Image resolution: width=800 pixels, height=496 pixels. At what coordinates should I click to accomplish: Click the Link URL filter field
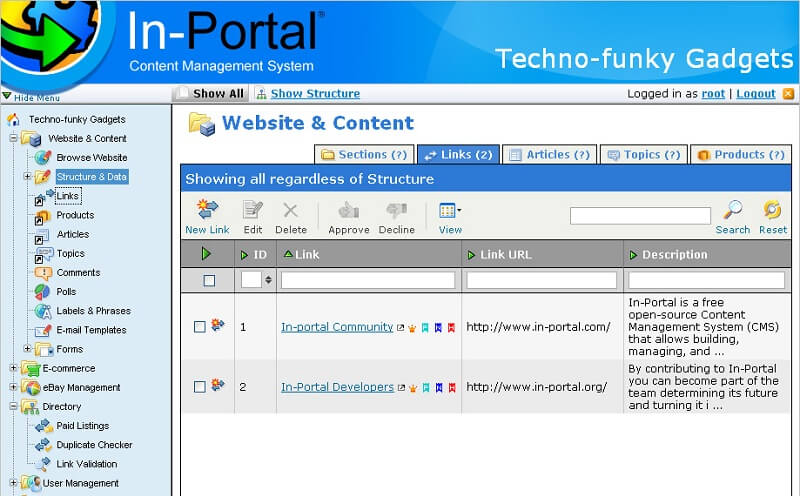point(541,280)
